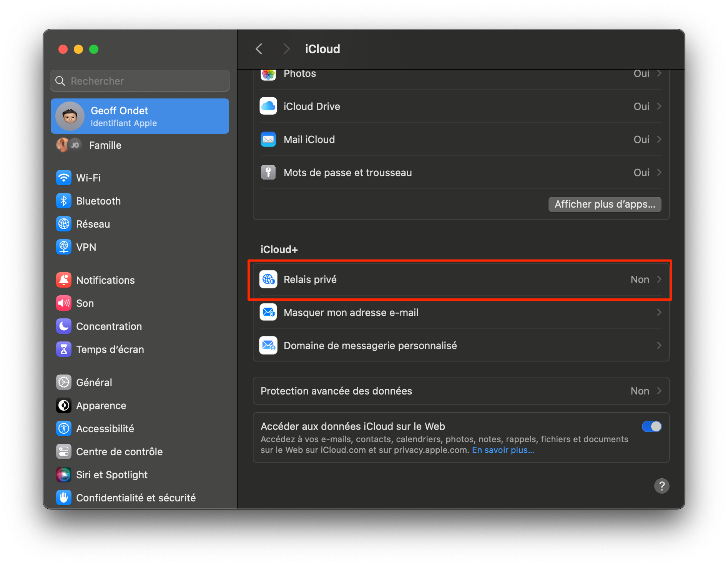This screenshot has height=566, width=728.
Task: Click Temps d'écran label
Action: (x=110, y=349)
